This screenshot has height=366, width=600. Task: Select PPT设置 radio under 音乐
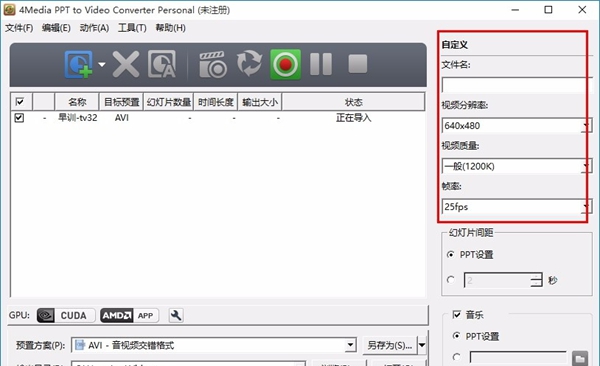tap(456, 336)
